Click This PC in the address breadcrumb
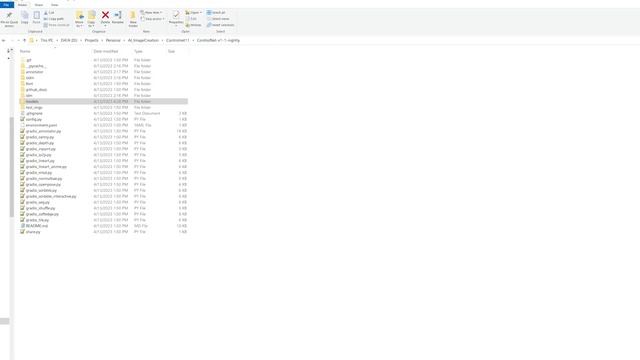This screenshot has height=360, width=640. (47, 40)
